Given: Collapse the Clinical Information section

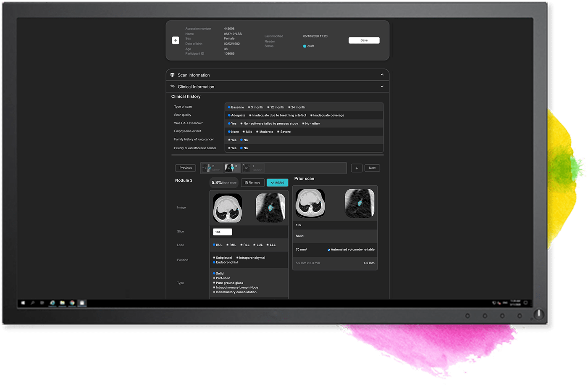Looking at the screenshot, I should pos(382,86).
